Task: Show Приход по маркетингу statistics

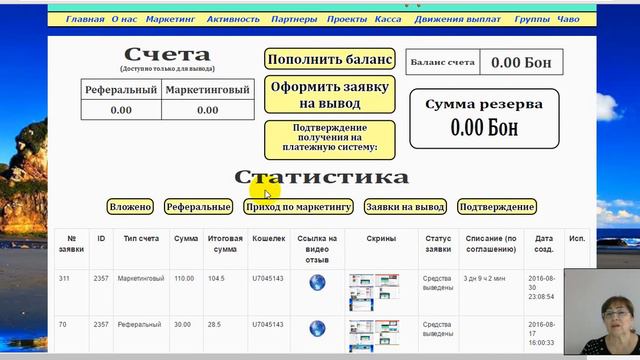Action: 298,207
